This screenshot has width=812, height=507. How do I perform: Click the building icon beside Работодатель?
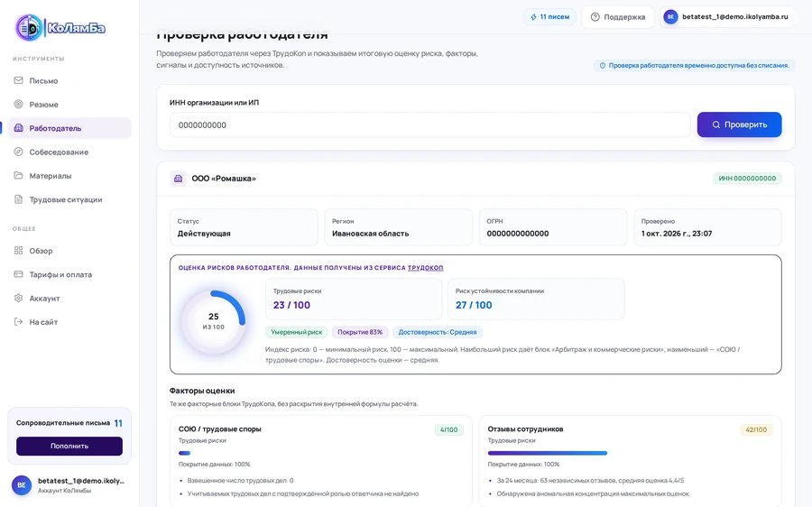(x=19, y=128)
